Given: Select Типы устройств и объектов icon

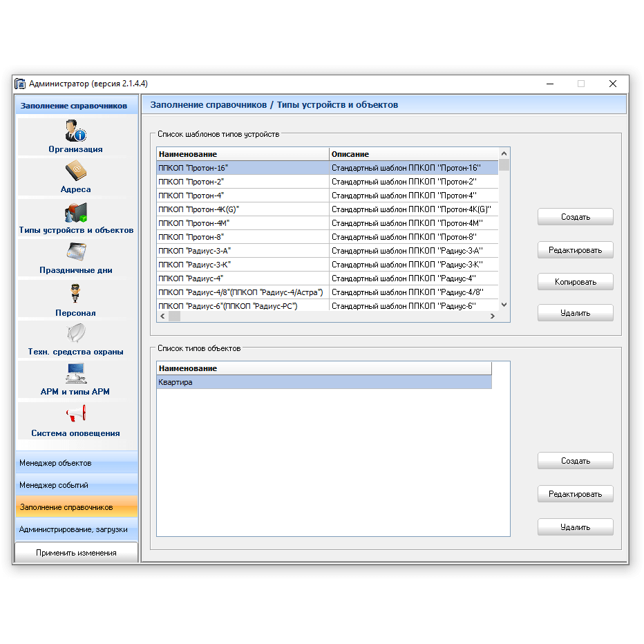Looking at the screenshot, I should [x=76, y=212].
